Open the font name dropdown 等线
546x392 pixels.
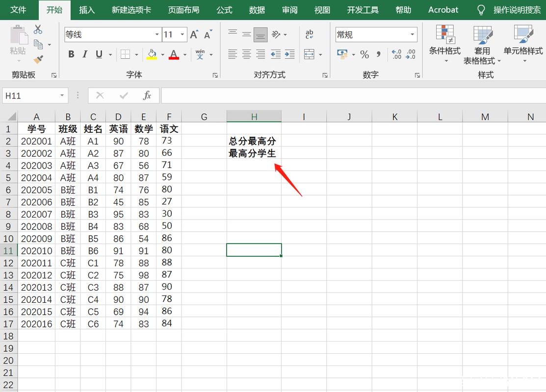[x=157, y=34]
